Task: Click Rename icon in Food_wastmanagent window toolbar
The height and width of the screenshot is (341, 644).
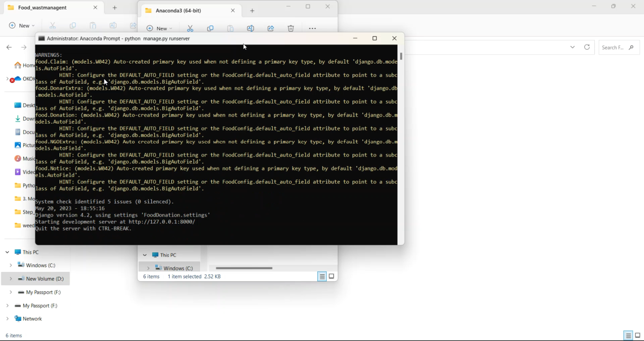Action: pyautogui.click(x=113, y=26)
